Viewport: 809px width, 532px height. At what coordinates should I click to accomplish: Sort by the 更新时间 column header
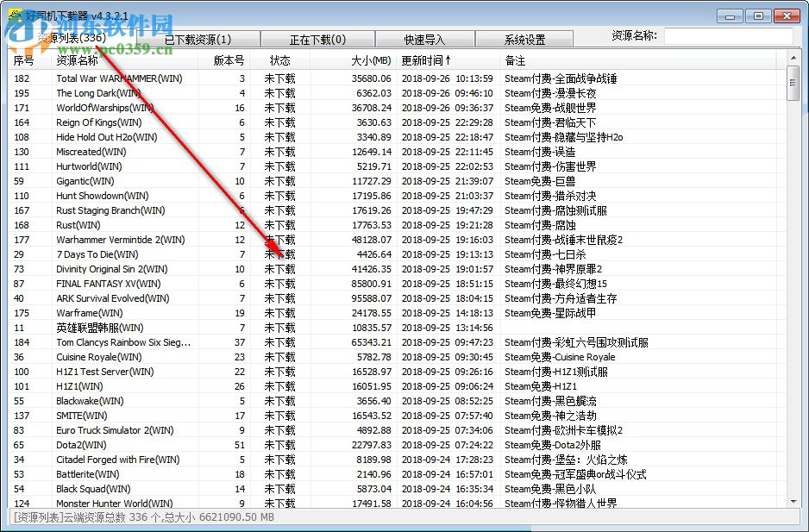[x=448, y=60]
